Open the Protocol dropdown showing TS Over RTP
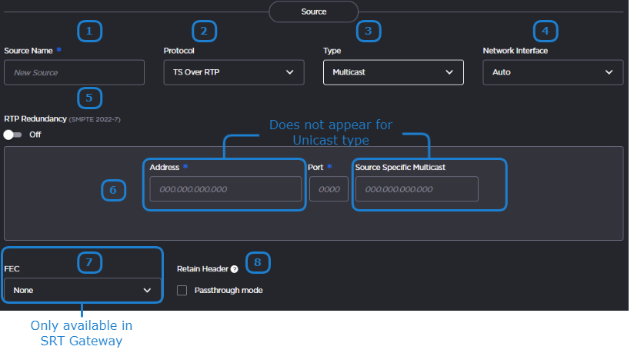The height and width of the screenshot is (363, 644). (232, 72)
